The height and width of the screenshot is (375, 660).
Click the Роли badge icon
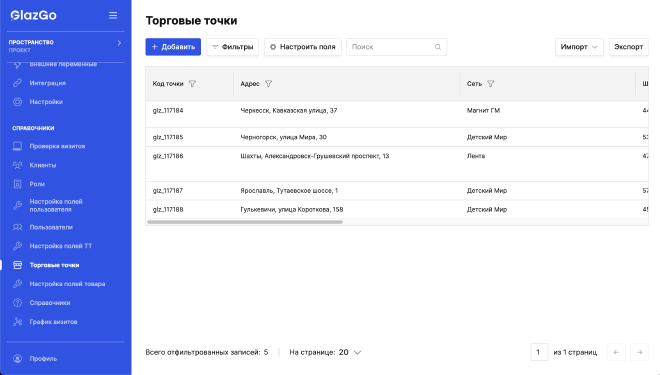tap(17, 184)
